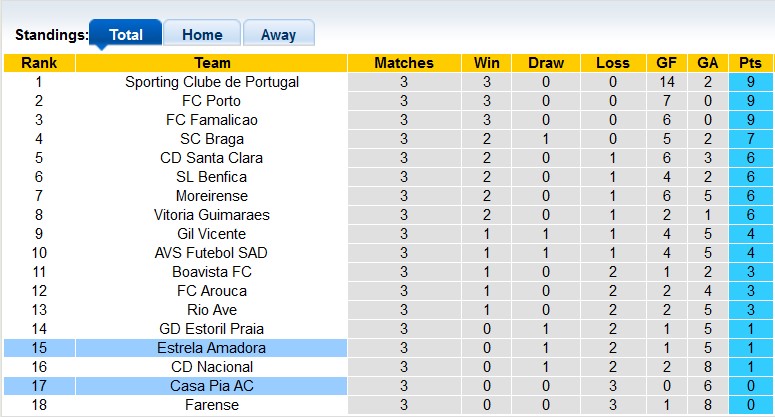Click the Rank column header

tap(39, 63)
